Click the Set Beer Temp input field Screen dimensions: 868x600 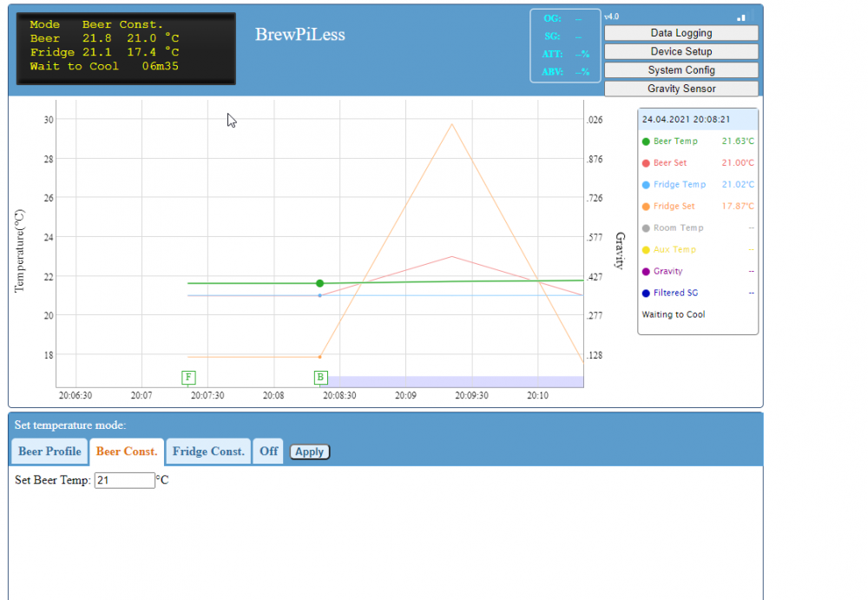(124, 480)
